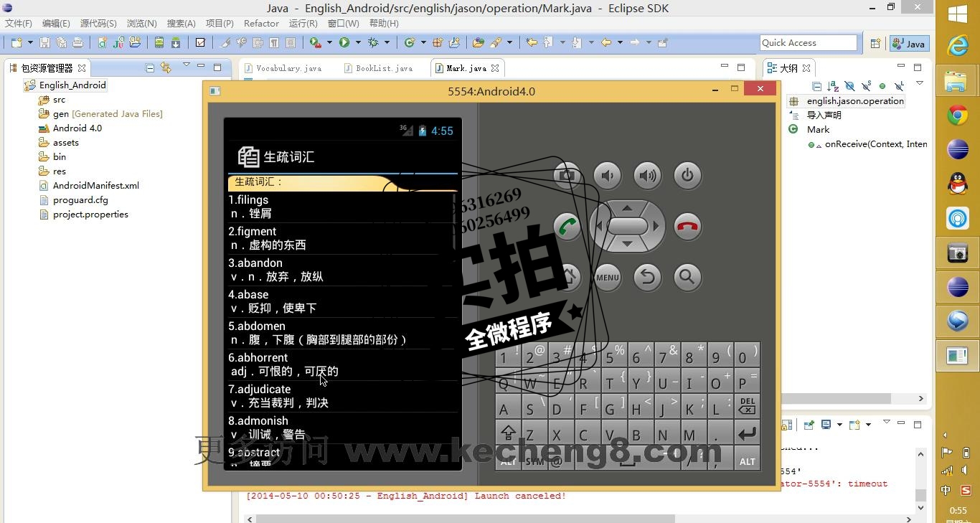
Task: Open the Debug button dropdown arrow
Action: pos(387,42)
